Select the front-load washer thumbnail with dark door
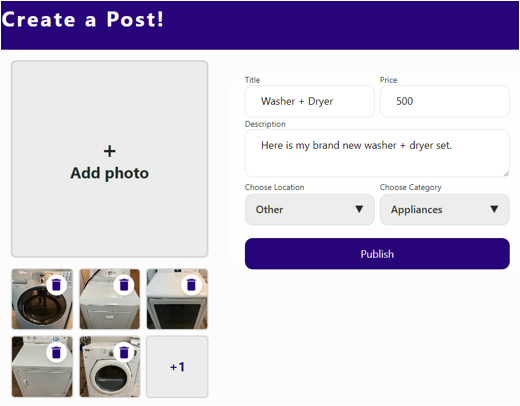 coord(42,299)
